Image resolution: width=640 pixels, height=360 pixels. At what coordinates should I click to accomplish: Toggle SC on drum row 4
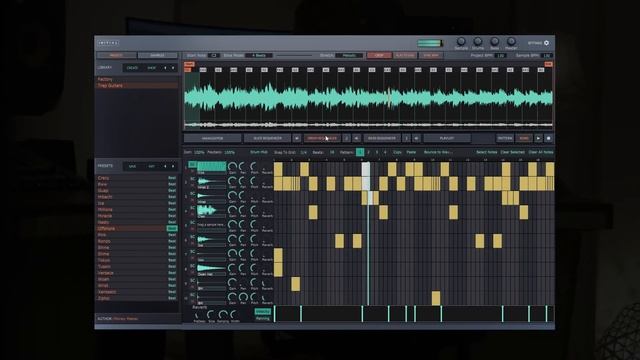(192, 208)
